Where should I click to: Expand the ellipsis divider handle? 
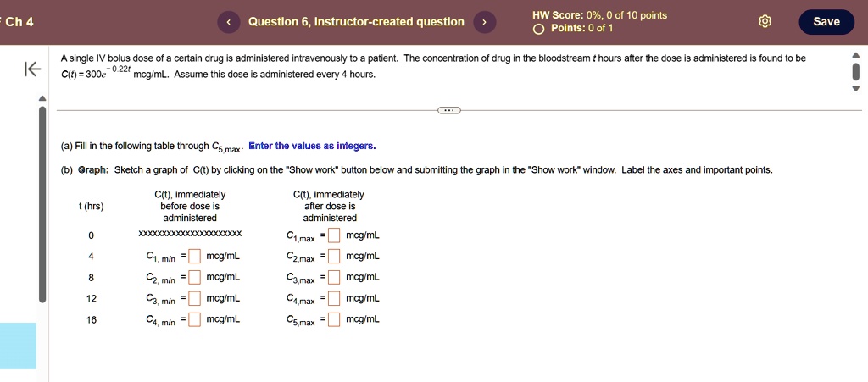(449, 110)
